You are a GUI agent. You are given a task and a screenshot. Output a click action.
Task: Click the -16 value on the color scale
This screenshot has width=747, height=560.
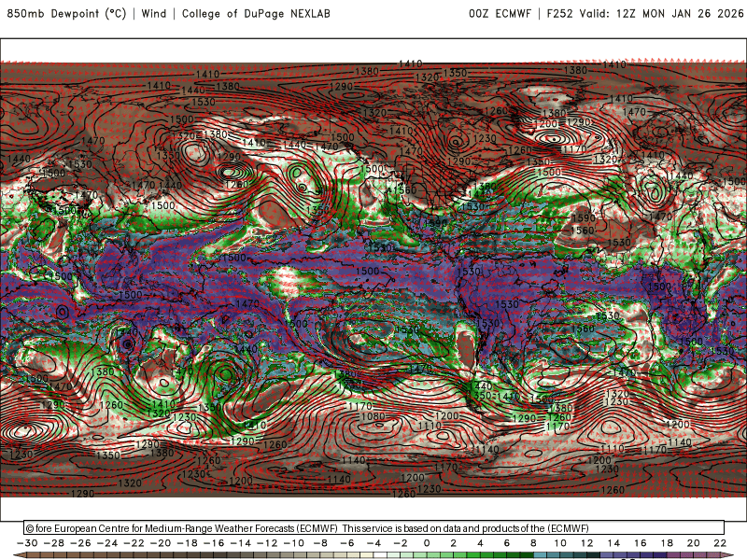(214, 543)
